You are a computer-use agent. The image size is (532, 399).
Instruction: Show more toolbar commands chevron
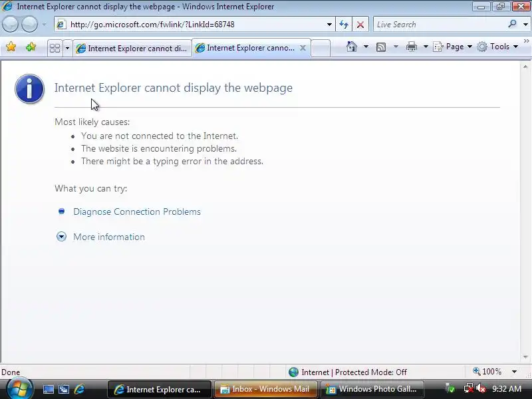526,41
